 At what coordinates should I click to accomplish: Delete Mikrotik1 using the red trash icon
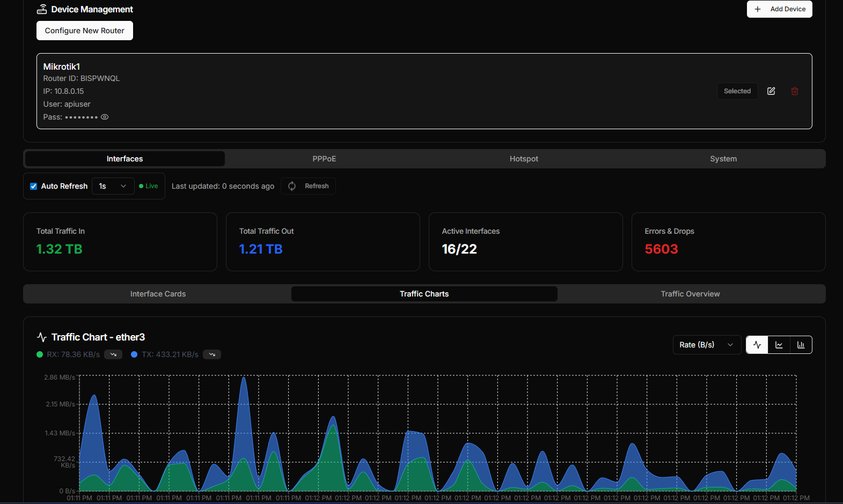tap(795, 91)
